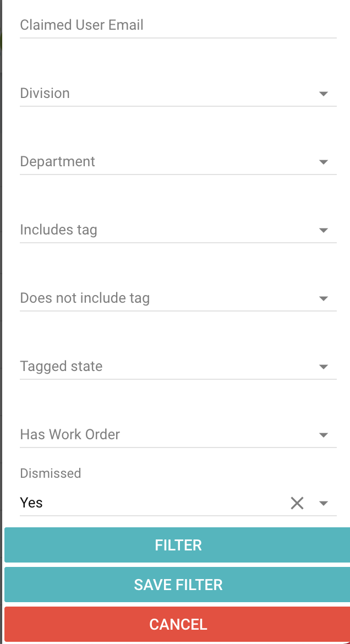Click the red CANCEL button
The height and width of the screenshot is (644, 350).
coord(178,624)
